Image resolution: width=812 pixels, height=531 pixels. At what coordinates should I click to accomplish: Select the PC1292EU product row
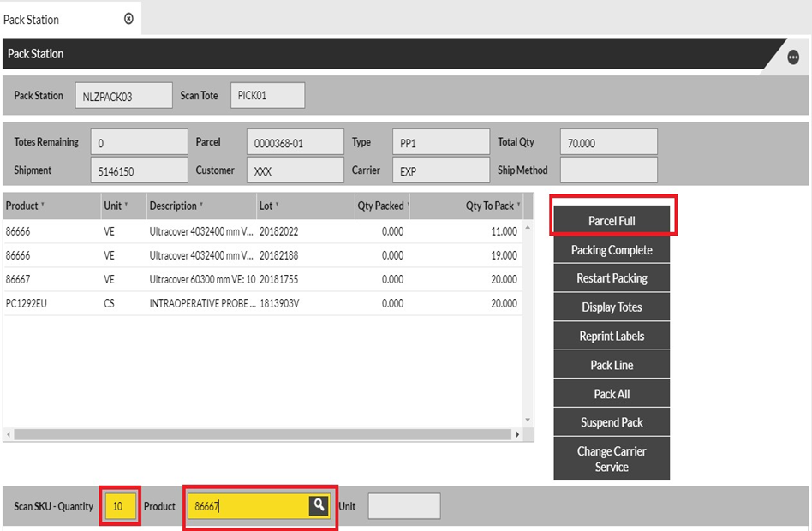pyautogui.click(x=257, y=303)
